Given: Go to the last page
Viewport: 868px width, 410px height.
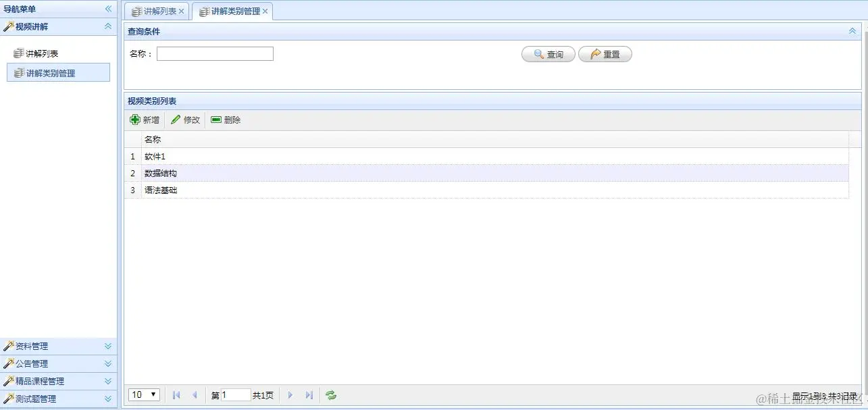Looking at the screenshot, I should (x=309, y=395).
